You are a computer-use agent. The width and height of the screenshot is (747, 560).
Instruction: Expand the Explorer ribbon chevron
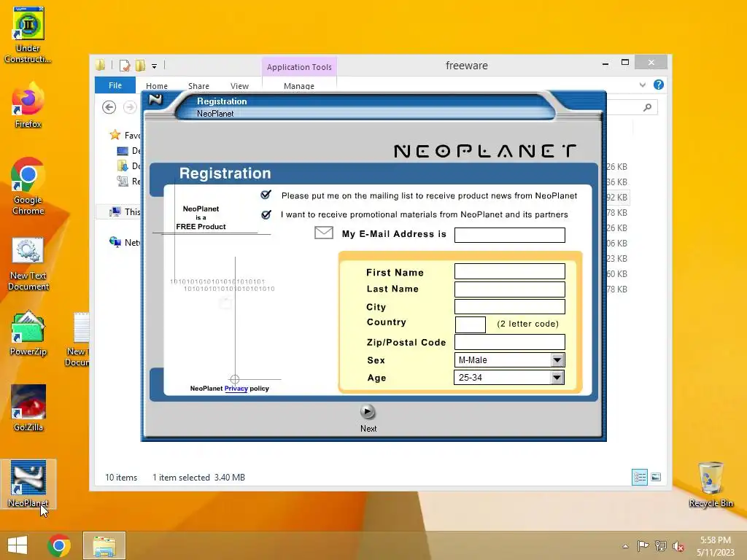tap(642, 85)
